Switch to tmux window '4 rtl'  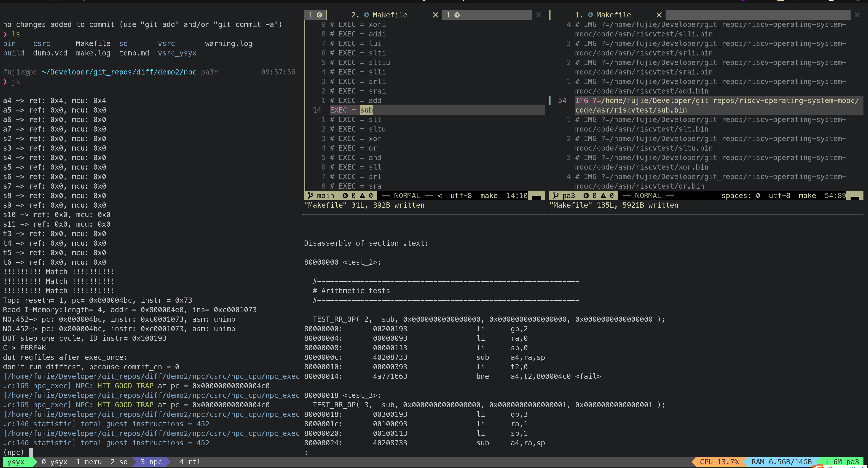190,462
